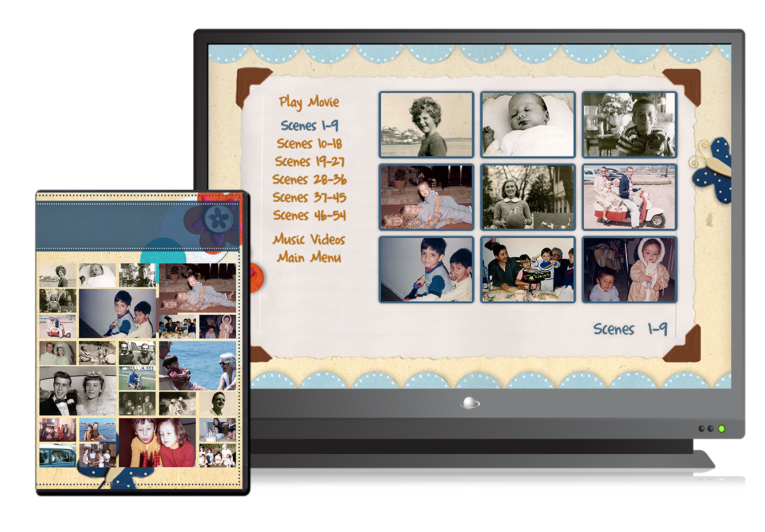
Task: Click the flower button on DVD cover
Action: coord(219,218)
